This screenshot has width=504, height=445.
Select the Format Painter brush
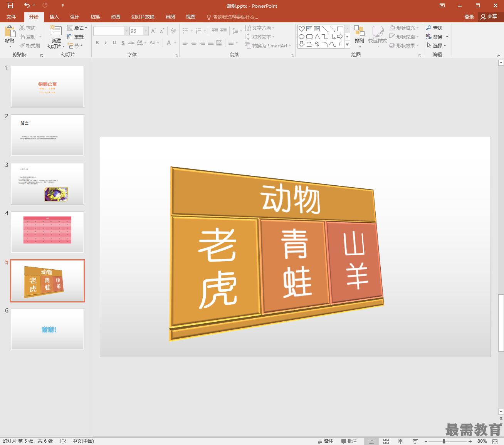[22, 45]
